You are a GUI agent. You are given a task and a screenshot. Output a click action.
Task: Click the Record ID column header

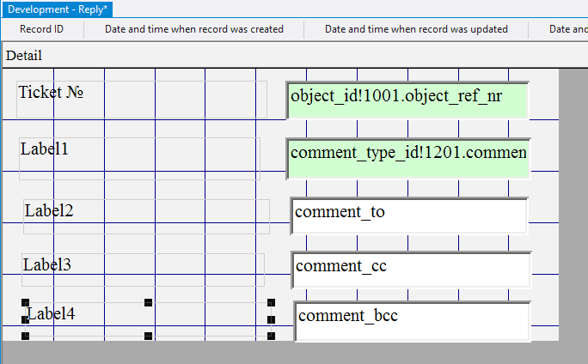point(41,29)
